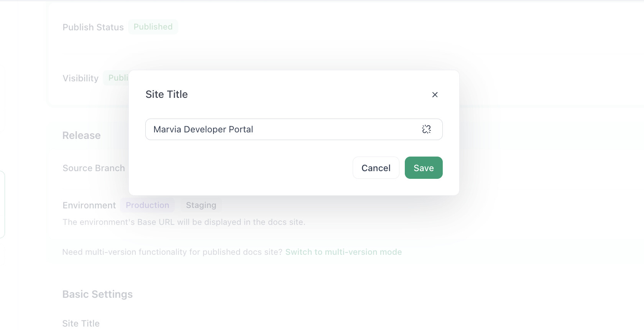This screenshot has height=330, width=644.
Task: Click the "Need multi-version functionality" text
Action: (172, 252)
